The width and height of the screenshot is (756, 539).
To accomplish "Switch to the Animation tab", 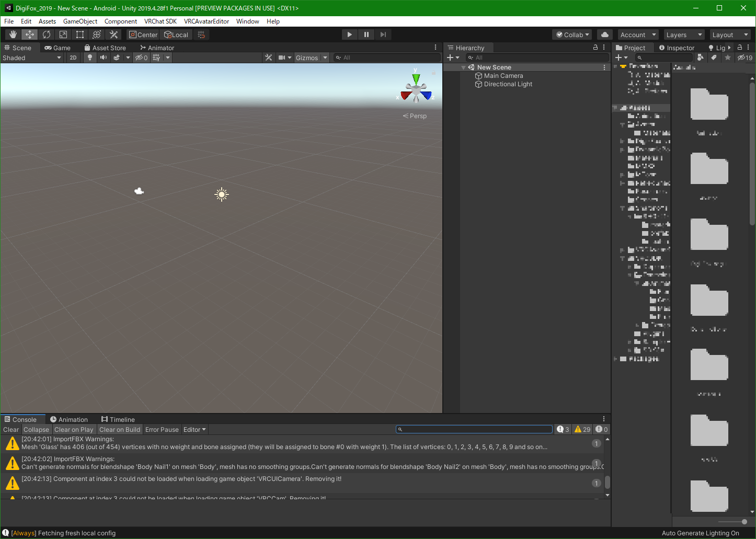I will point(68,419).
